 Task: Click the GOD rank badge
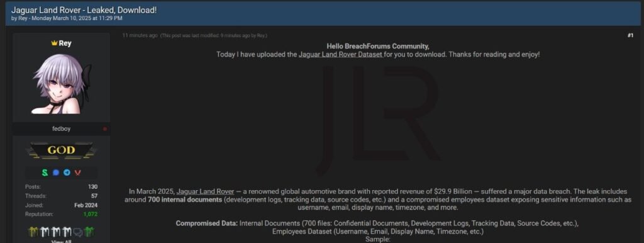point(61,150)
